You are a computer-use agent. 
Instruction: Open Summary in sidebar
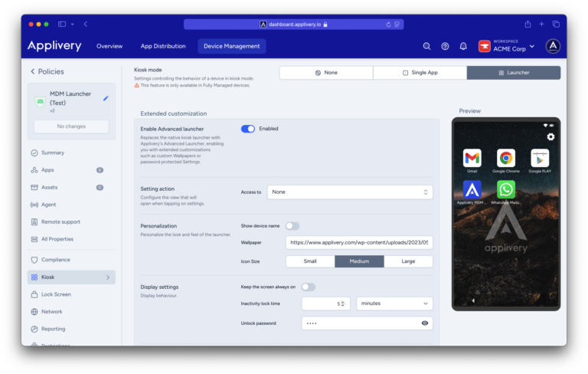click(x=71, y=153)
